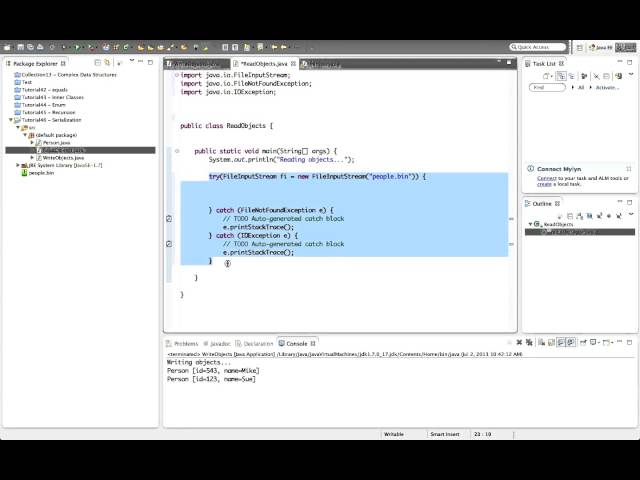Screen dimensions: 640x480
Task: Switch to the *ReadObjects.java editor tab
Action: click(264, 64)
